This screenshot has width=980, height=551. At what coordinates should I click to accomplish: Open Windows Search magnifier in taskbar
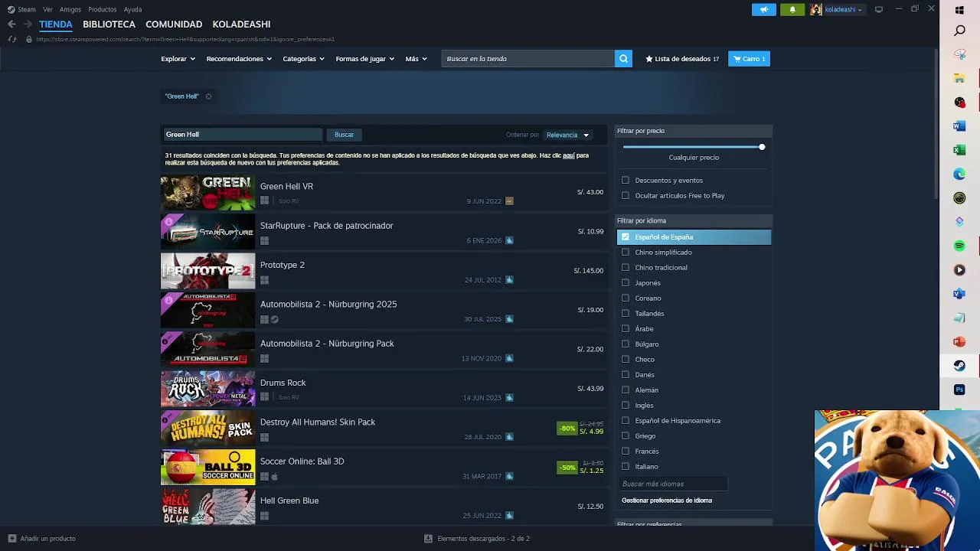click(x=959, y=31)
